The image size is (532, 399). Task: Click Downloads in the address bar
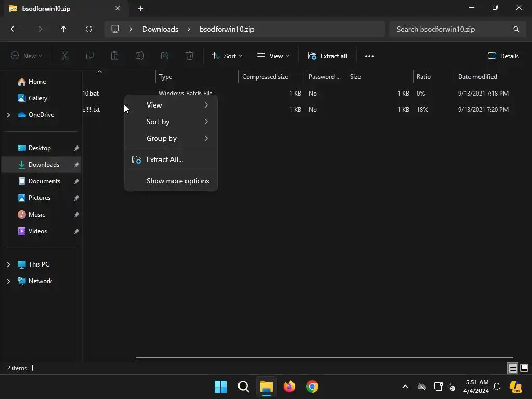point(160,29)
